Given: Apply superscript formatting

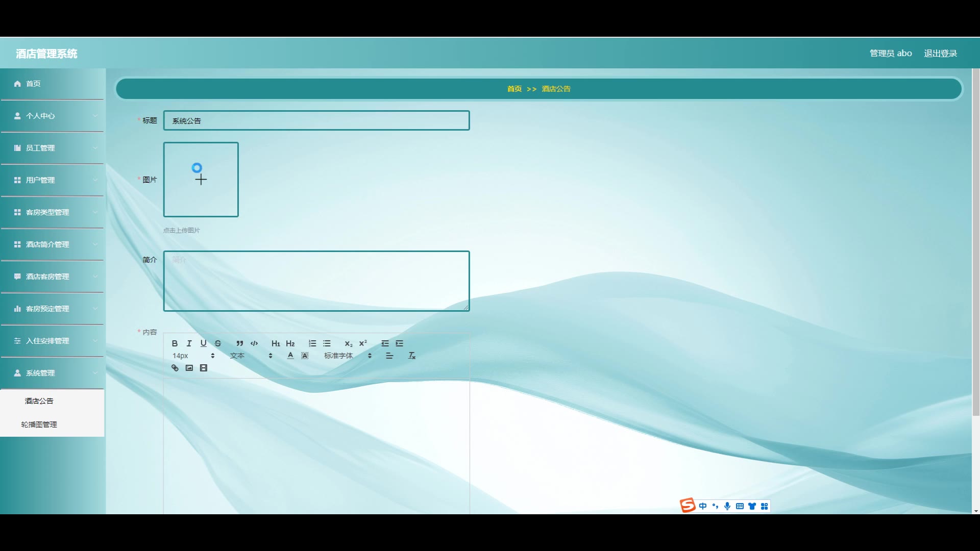Looking at the screenshot, I should [363, 343].
